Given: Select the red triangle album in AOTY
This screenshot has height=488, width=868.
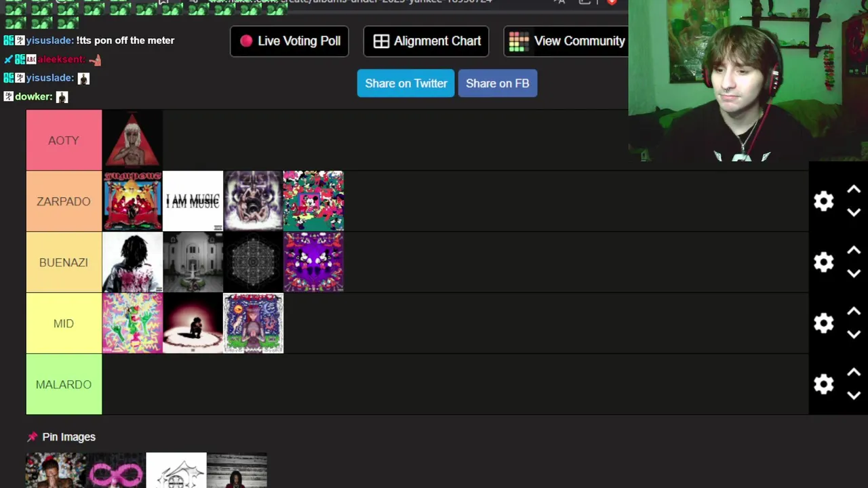Looking at the screenshot, I should pos(132,140).
